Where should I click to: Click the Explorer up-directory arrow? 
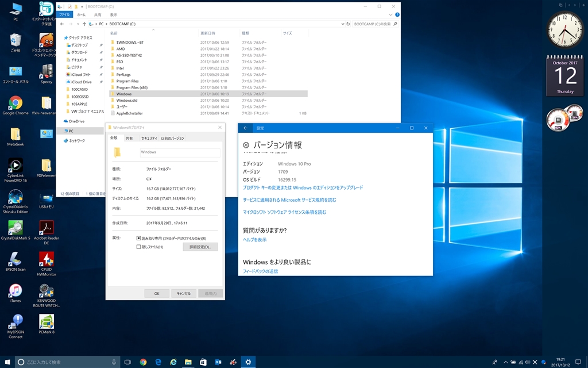[x=84, y=24]
